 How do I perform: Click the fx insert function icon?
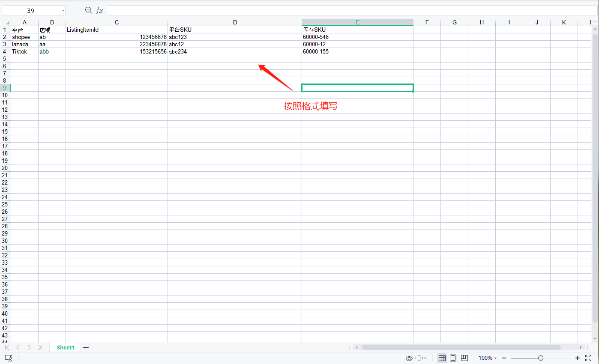[x=99, y=10]
